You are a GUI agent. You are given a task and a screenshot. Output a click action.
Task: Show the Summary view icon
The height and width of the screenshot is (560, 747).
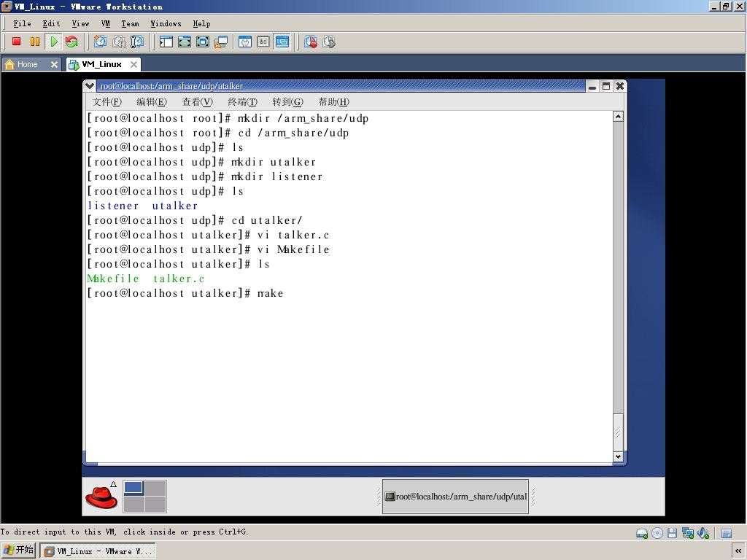click(x=245, y=42)
